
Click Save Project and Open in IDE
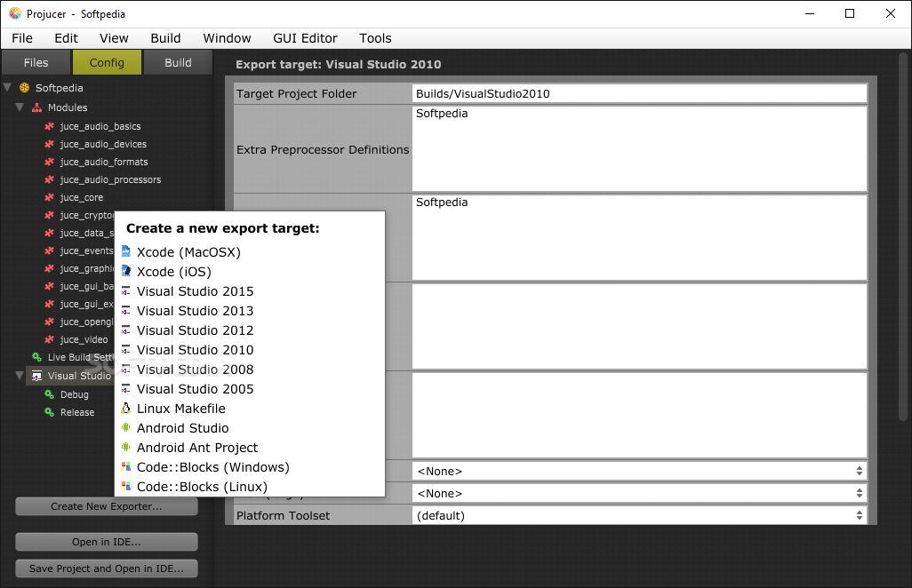[107, 568]
